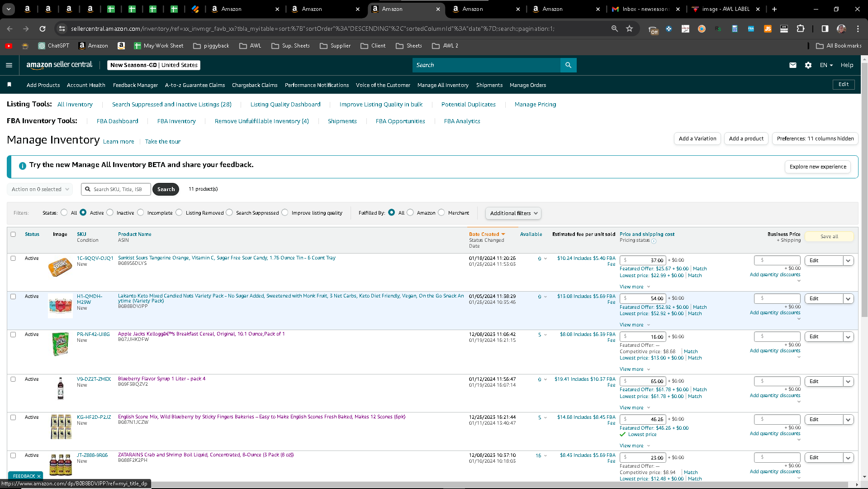
Task: Select the Inactive status radio button
Action: (x=110, y=212)
